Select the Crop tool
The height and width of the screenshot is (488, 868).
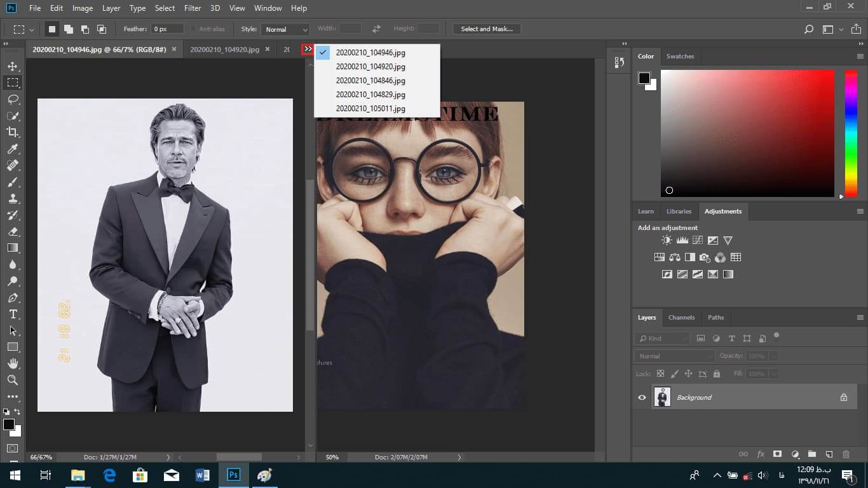(13, 132)
